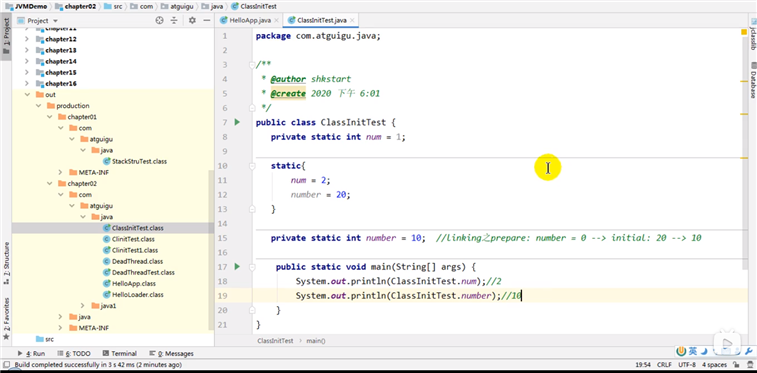
Task: Click the chapter02 breadcrumb
Action: (x=75, y=6)
